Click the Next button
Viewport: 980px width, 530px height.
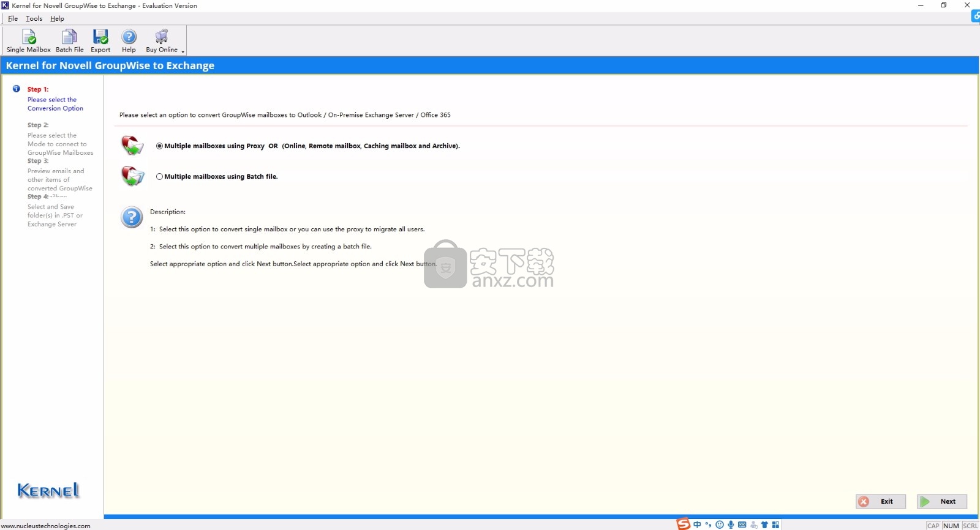942,501
